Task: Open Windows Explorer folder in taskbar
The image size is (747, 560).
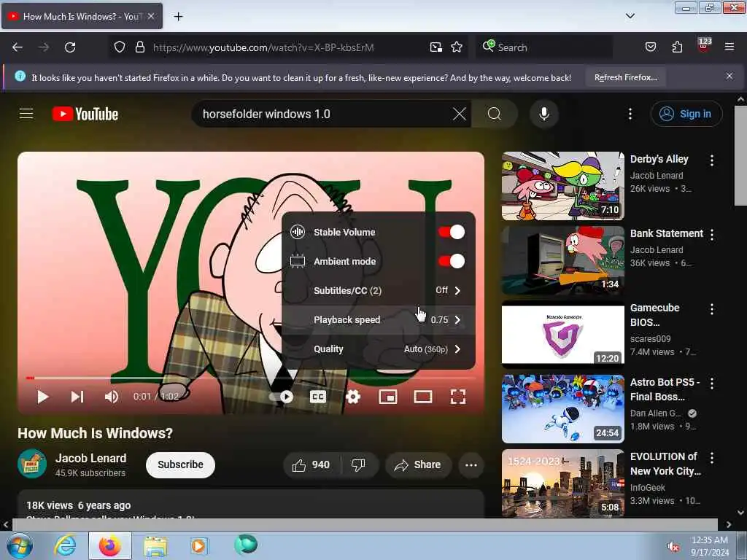Action: coord(155,545)
